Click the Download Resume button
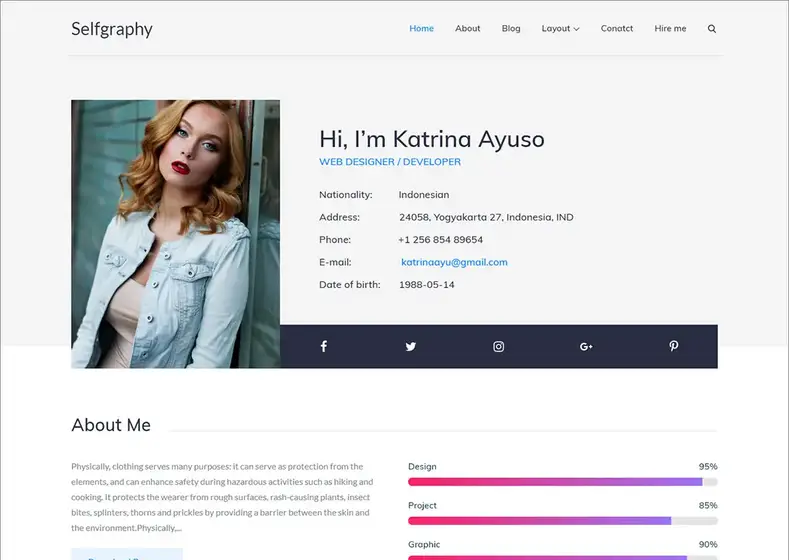Image resolution: width=789 pixels, height=560 pixels. point(127,554)
